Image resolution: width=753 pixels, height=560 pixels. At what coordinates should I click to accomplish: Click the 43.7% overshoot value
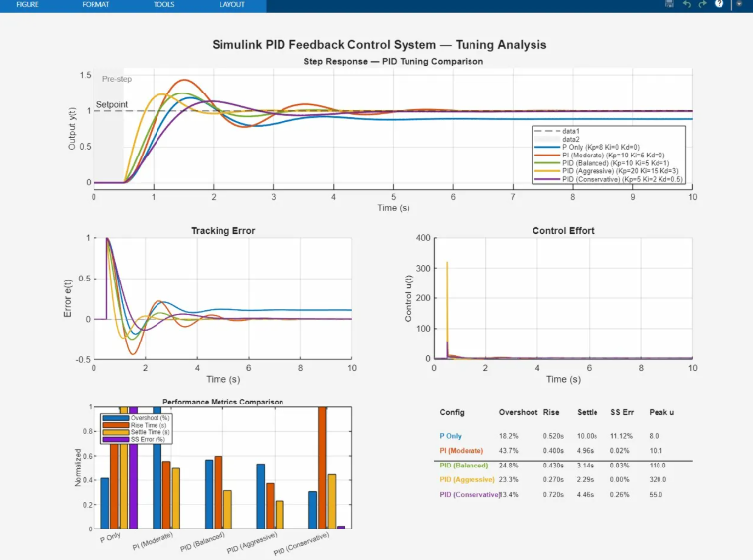509,451
